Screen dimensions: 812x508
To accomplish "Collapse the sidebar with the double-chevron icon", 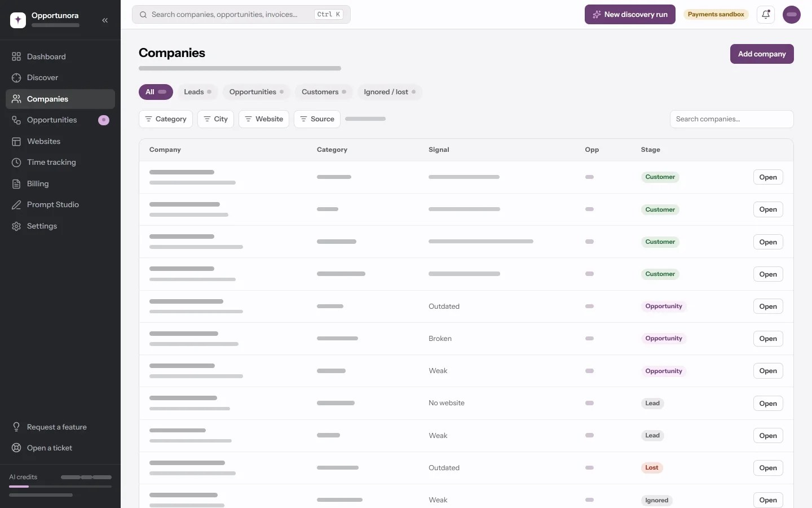I will click(x=105, y=20).
